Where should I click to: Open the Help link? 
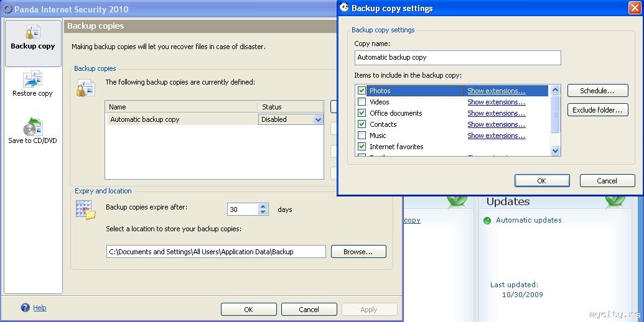click(x=39, y=308)
